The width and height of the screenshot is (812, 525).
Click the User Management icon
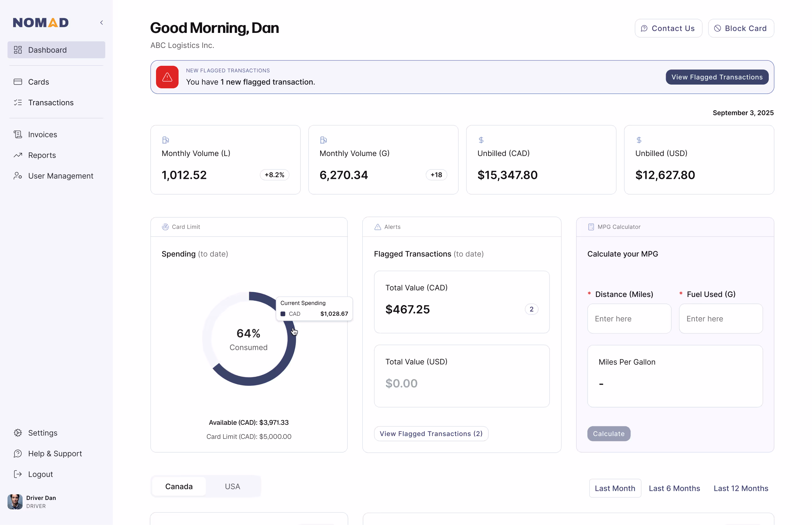tap(18, 176)
